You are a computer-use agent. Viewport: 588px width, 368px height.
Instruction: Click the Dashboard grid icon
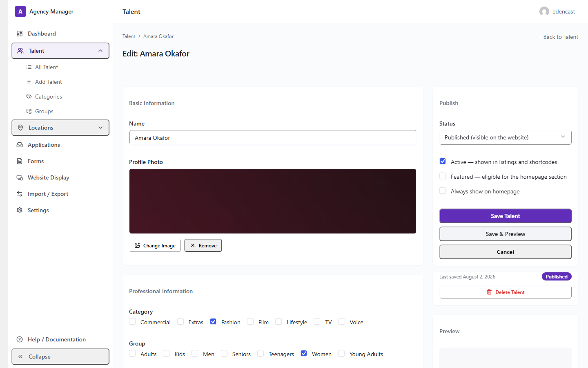20,34
